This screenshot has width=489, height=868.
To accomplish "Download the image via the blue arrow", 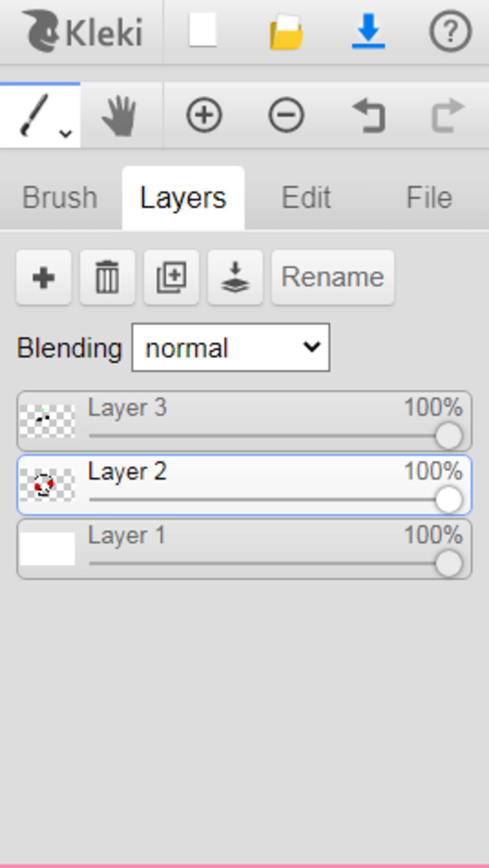I will 368,31.
